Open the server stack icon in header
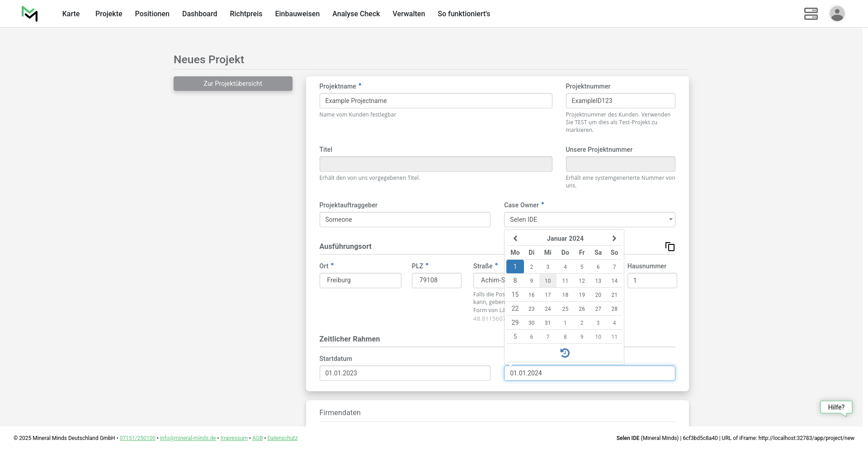The image size is (868, 449). point(811,14)
